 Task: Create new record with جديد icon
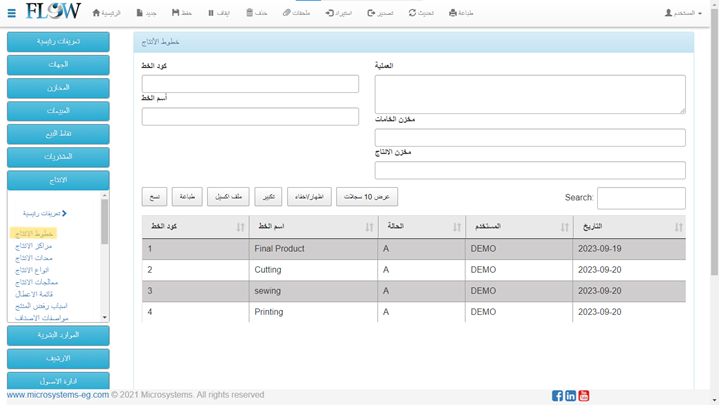[x=146, y=13]
